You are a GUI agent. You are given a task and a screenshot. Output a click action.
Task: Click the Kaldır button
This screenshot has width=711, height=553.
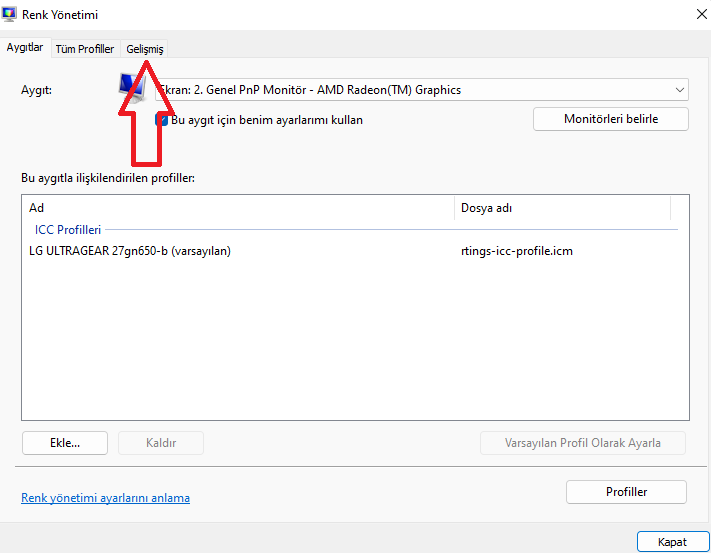[x=161, y=443]
